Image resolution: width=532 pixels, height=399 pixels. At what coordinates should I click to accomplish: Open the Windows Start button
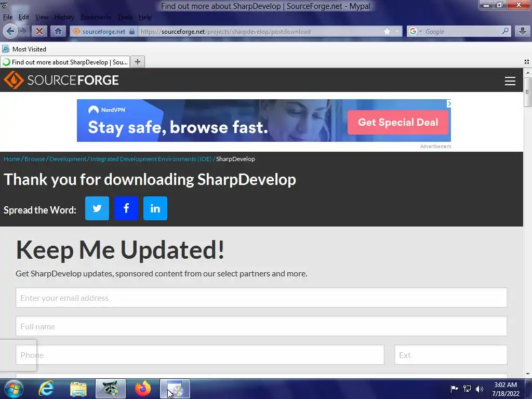coord(14,389)
